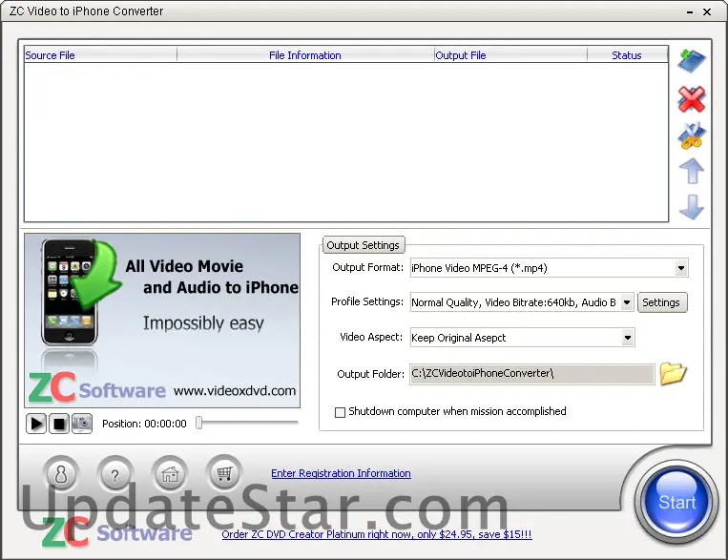The image size is (728, 560).
Task: Click Enter Registration Information link
Action: [x=341, y=473]
